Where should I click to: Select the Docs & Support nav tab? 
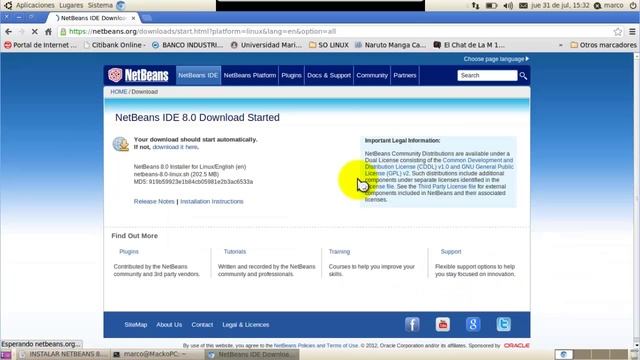coord(329,76)
